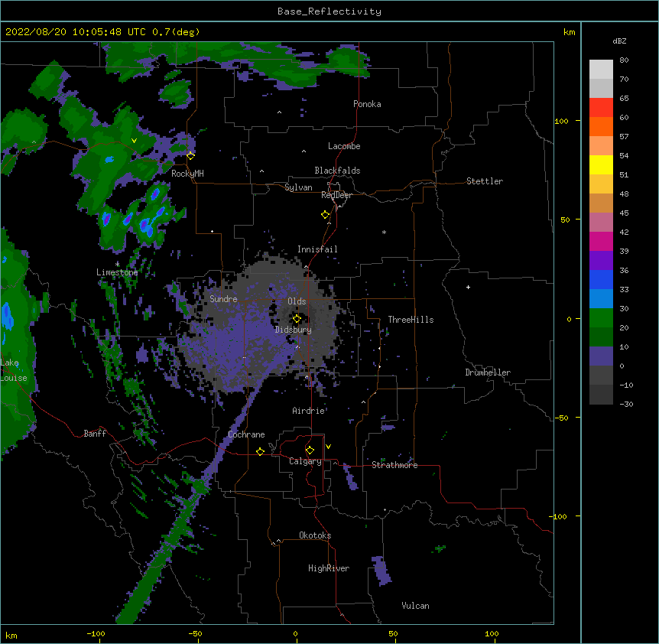Viewport: 659px width, 644px height.
Task: Select the bright green 30-20 dBZ legend swatch
Action: click(x=601, y=318)
